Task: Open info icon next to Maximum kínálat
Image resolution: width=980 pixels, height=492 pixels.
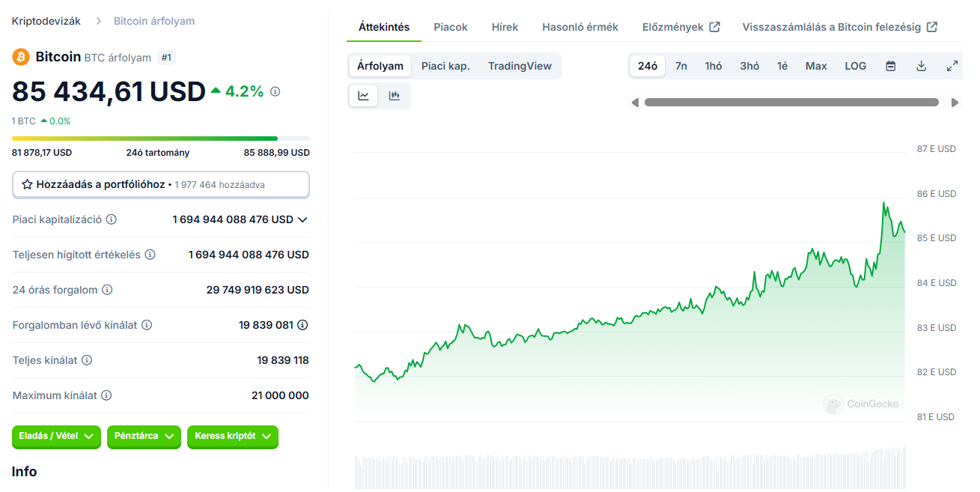Action: click(106, 395)
